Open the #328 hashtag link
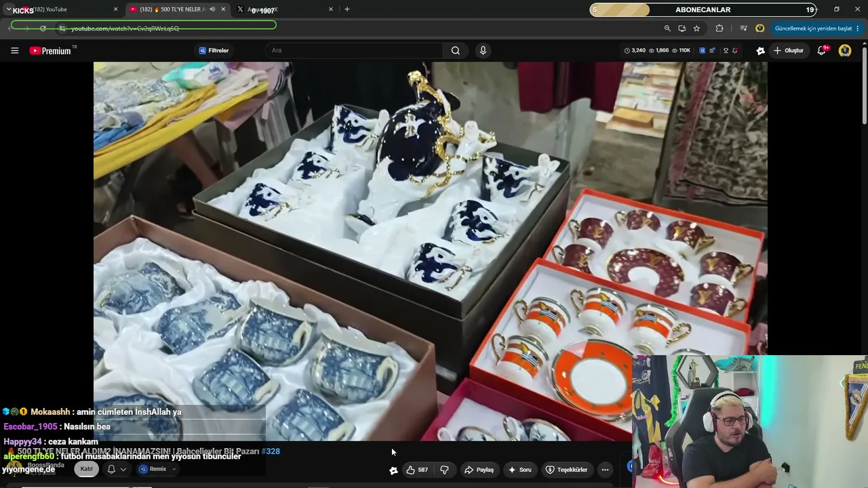This screenshot has width=868, height=488. pyautogui.click(x=272, y=451)
